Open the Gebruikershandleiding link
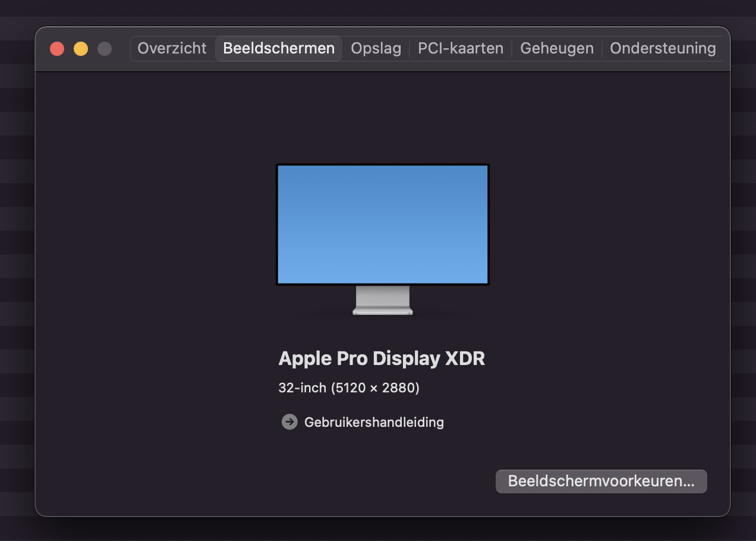Image resolution: width=756 pixels, height=541 pixels. pyautogui.click(x=374, y=422)
